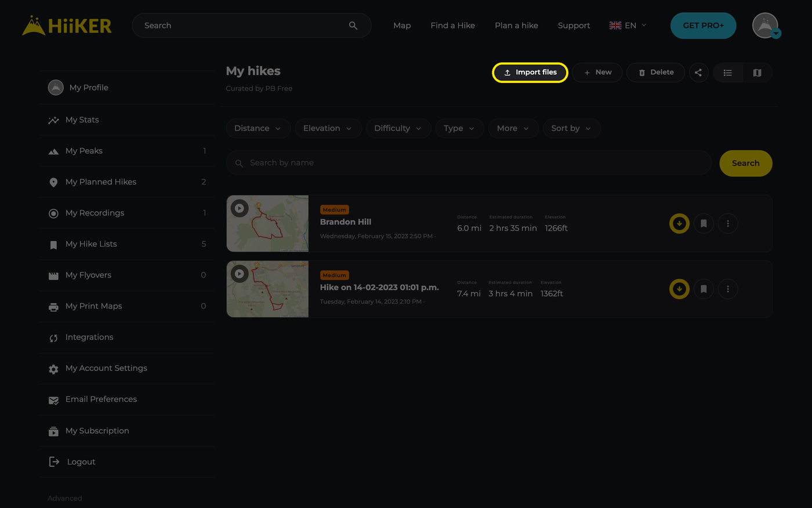Expand the Elevation filter
The height and width of the screenshot is (508, 812).
328,128
